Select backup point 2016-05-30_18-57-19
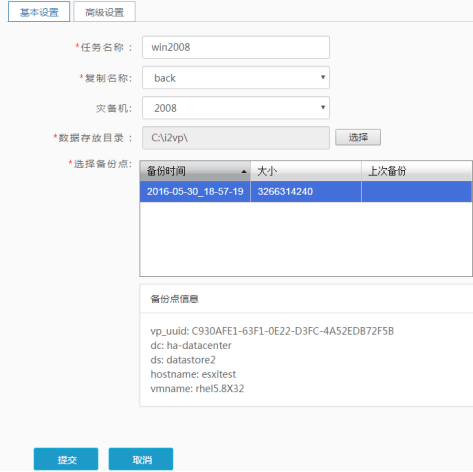The height and width of the screenshot is (472, 473). point(195,192)
